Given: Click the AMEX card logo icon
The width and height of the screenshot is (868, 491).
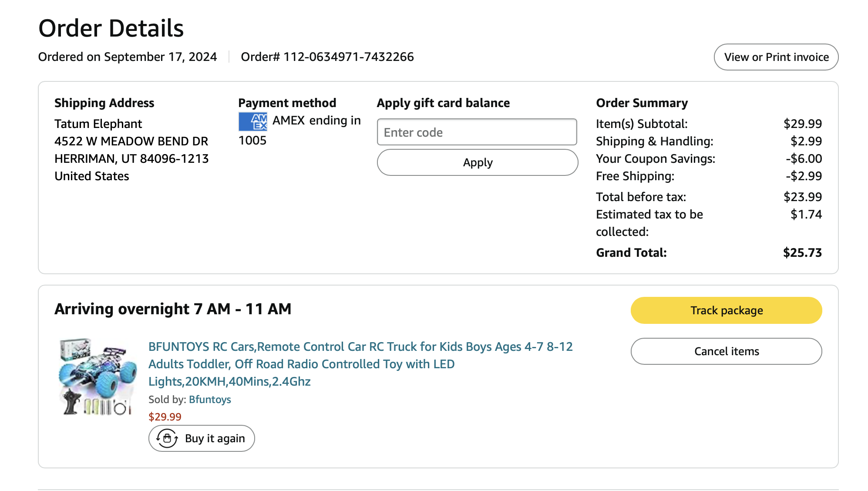Looking at the screenshot, I should tap(253, 121).
